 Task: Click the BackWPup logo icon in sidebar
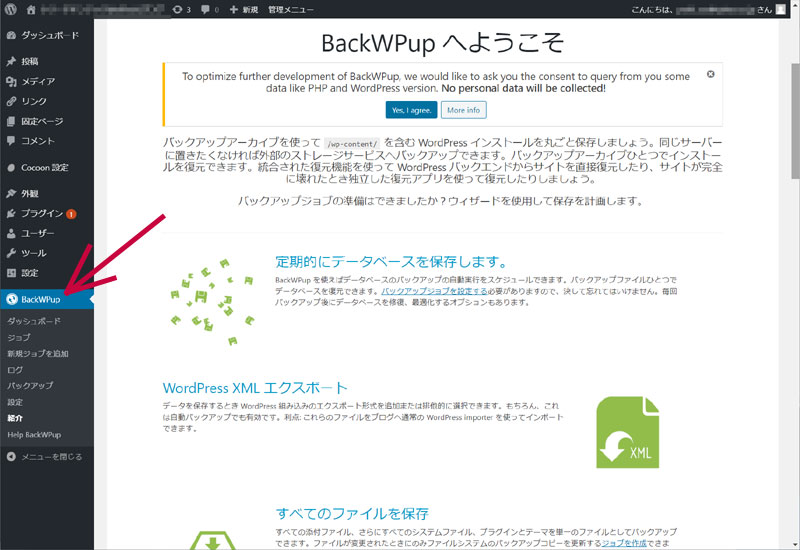[x=12, y=299]
